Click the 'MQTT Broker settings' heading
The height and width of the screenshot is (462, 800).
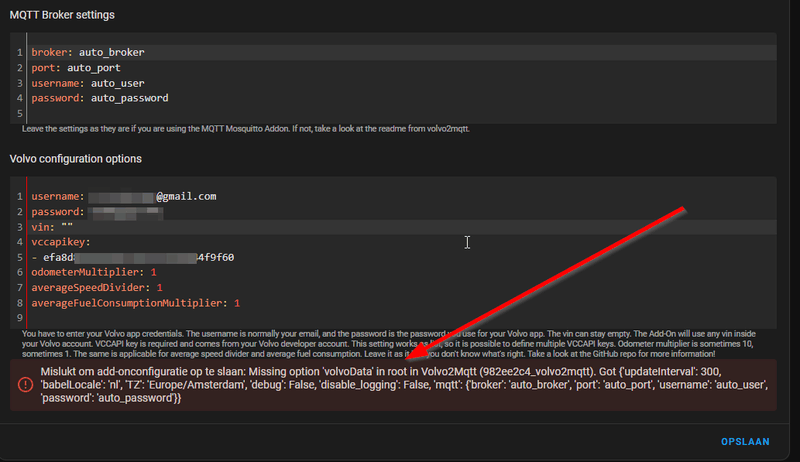(62, 15)
